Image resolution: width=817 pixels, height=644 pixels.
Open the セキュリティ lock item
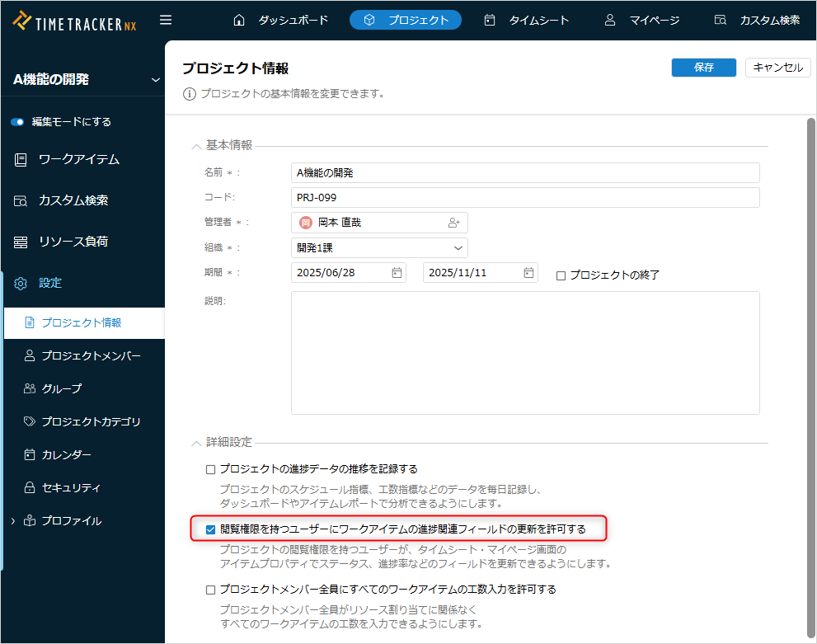tap(71, 487)
